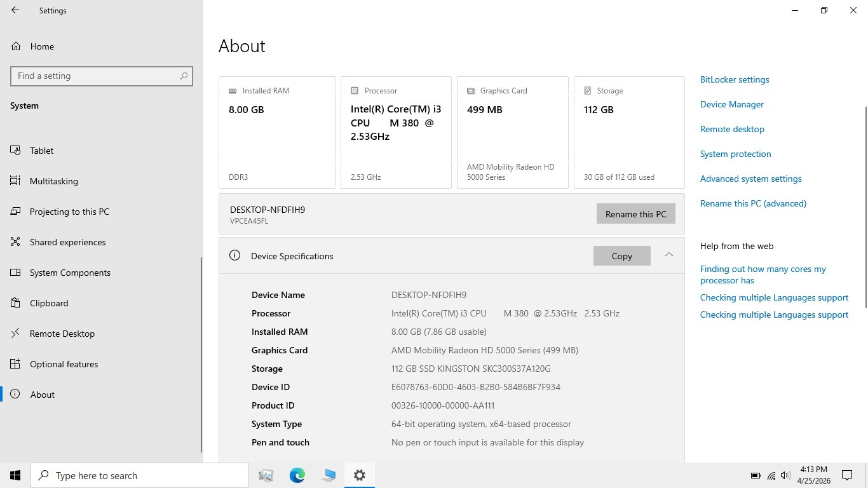This screenshot has height=488, width=868.
Task: Open System Components in sidebar
Action: tap(102, 273)
